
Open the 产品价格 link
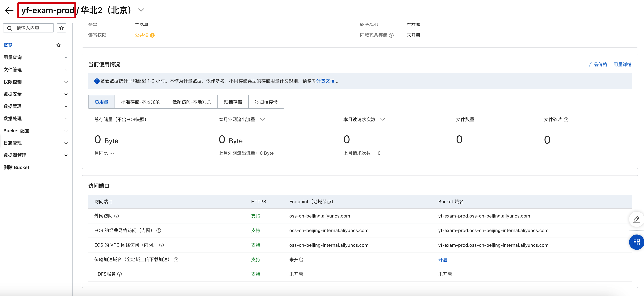click(598, 65)
